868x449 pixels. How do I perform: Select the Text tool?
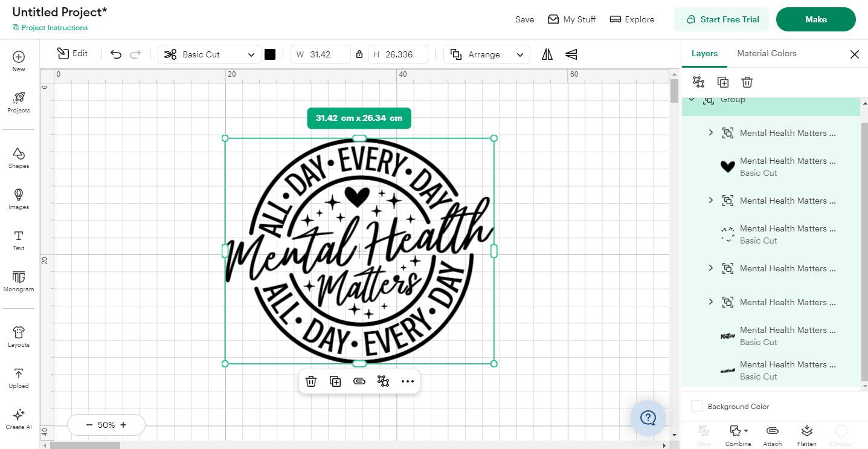point(19,240)
